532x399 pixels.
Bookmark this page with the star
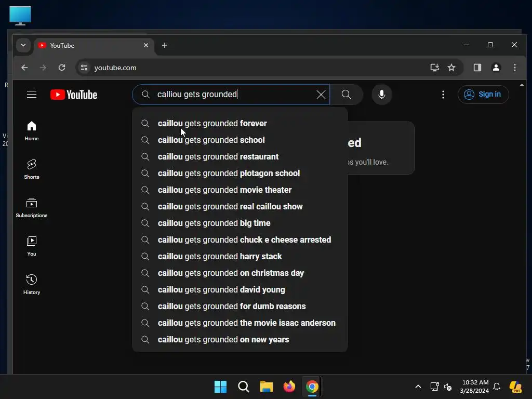tap(451, 68)
